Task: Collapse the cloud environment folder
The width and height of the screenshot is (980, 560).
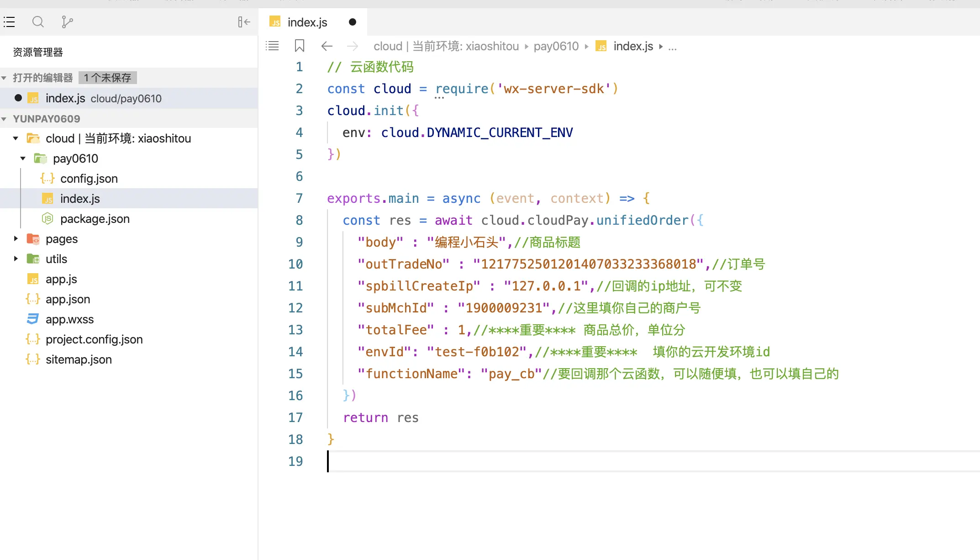Action: tap(16, 138)
